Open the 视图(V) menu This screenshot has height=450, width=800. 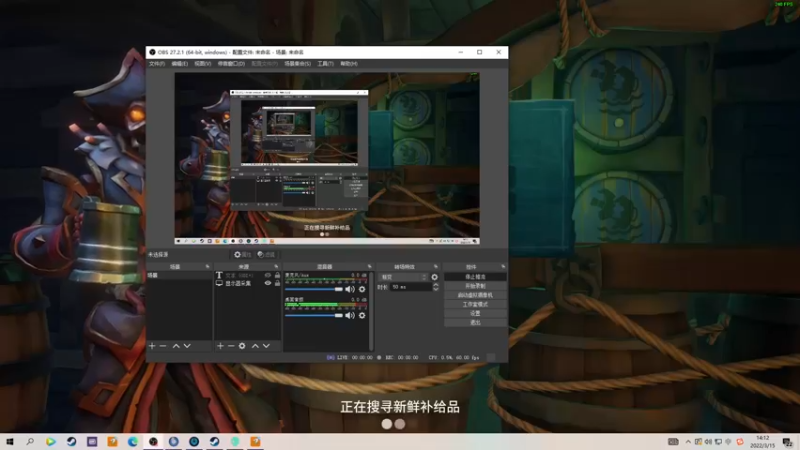coord(203,64)
